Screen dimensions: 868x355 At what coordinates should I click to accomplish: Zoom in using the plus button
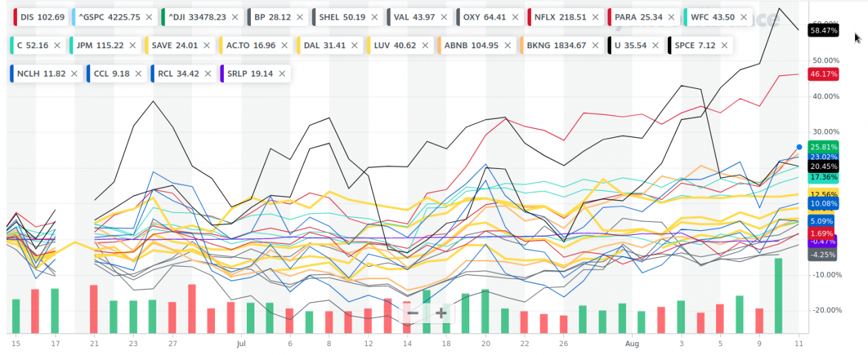click(x=441, y=313)
